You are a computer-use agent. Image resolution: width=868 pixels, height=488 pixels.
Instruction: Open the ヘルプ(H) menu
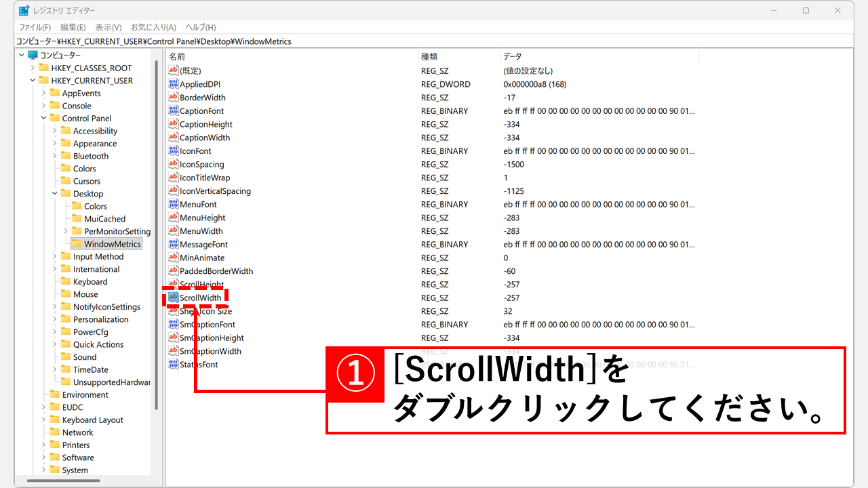[201, 27]
